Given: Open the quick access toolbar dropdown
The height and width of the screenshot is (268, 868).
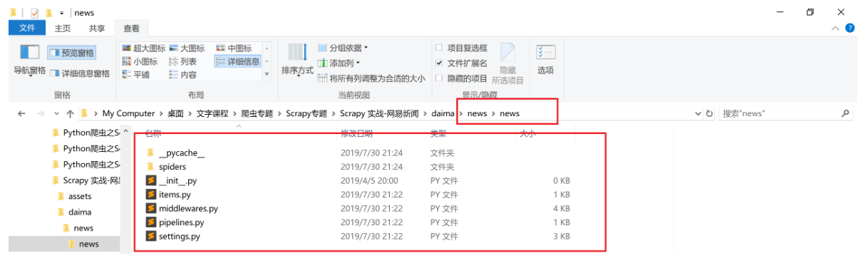Looking at the screenshot, I should click(x=61, y=13).
